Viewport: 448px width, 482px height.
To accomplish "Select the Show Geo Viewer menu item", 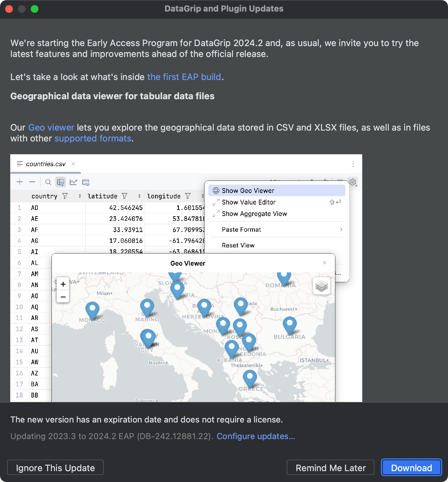I will 248,191.
